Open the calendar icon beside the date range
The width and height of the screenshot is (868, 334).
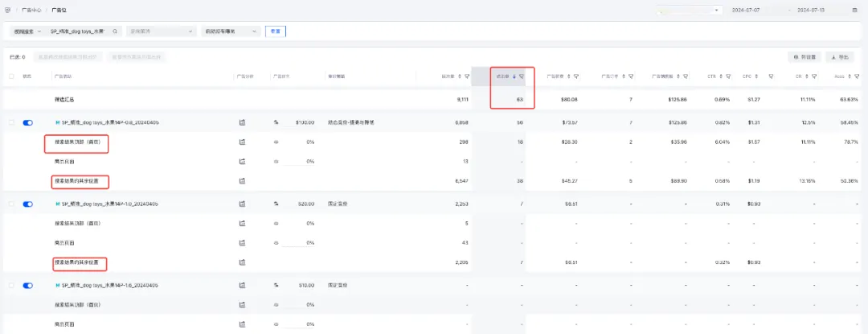[x=856, y=10]
